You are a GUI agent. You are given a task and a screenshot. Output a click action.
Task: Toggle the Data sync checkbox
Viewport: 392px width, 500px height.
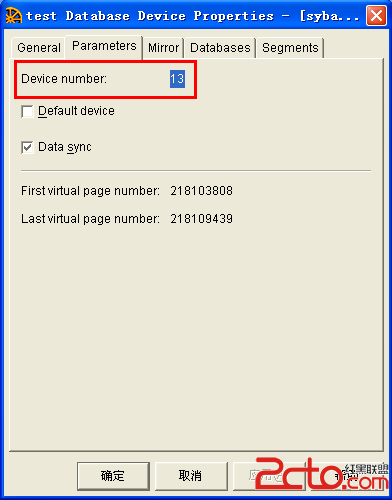[x=27, y=147]
